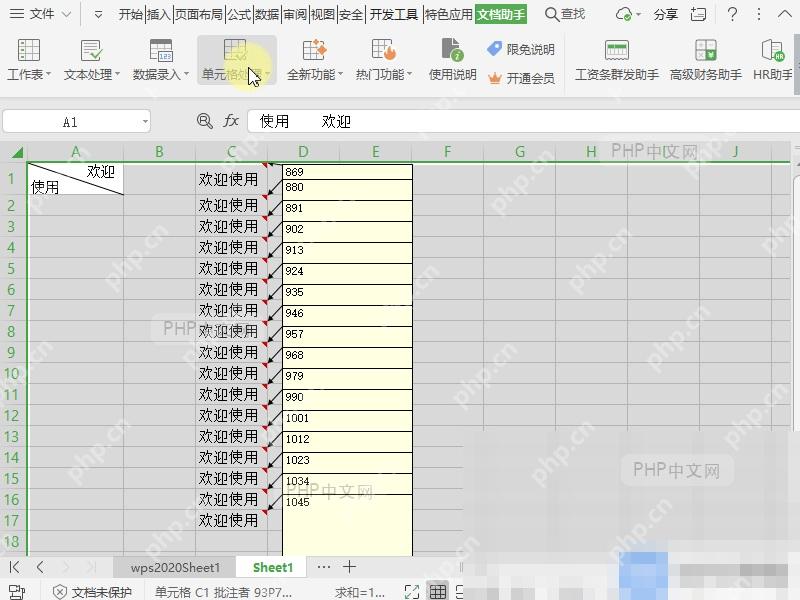Go to first sheet navigation arrow

point(14,567)
